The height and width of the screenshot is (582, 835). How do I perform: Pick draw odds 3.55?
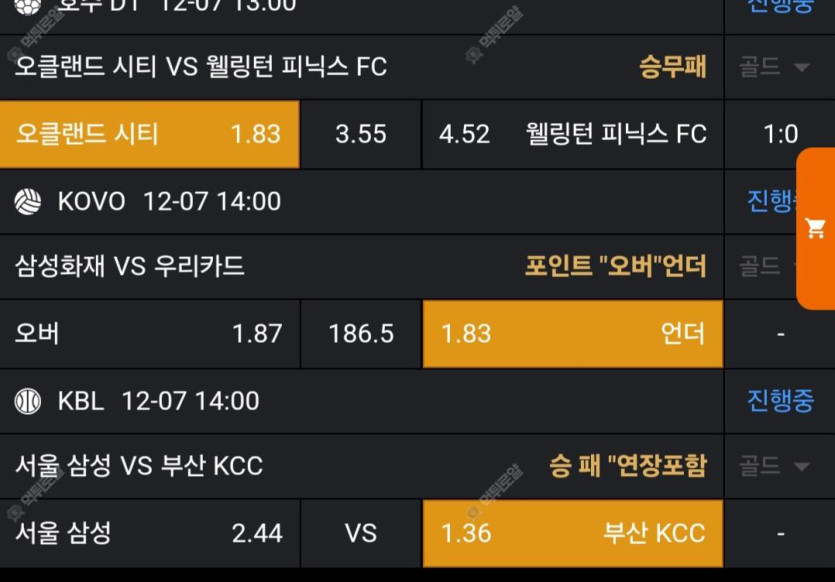click(x=361, y=134)
